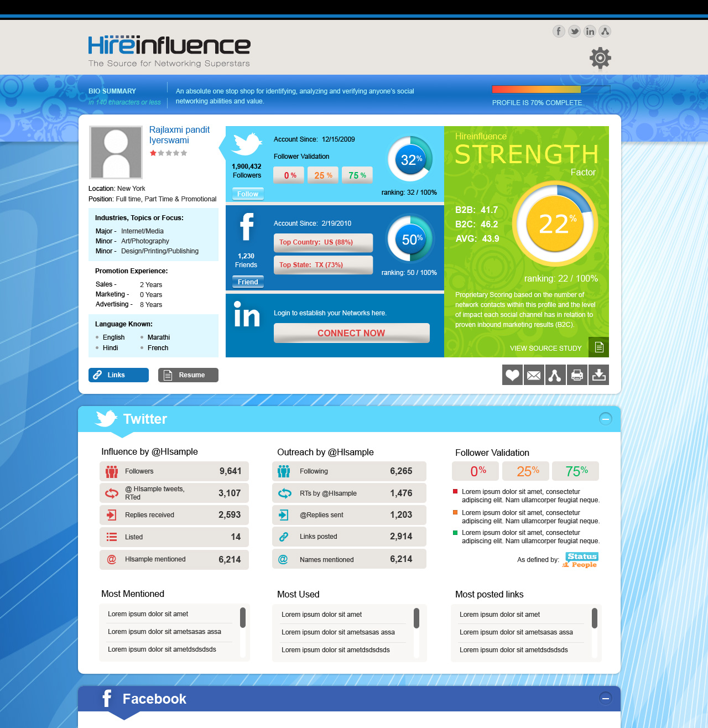
Task: Open the Resume button
Action: [188, 375]
